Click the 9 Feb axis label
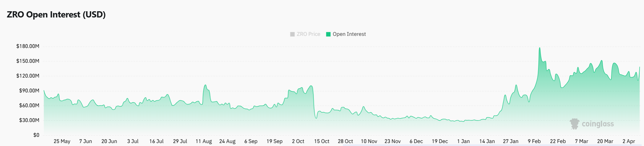This screenshot has width=644, height=146. click(x=534, y=141)
